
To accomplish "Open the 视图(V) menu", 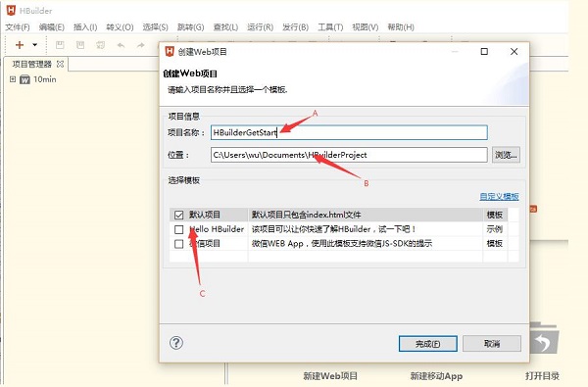I will pos(366,27).
